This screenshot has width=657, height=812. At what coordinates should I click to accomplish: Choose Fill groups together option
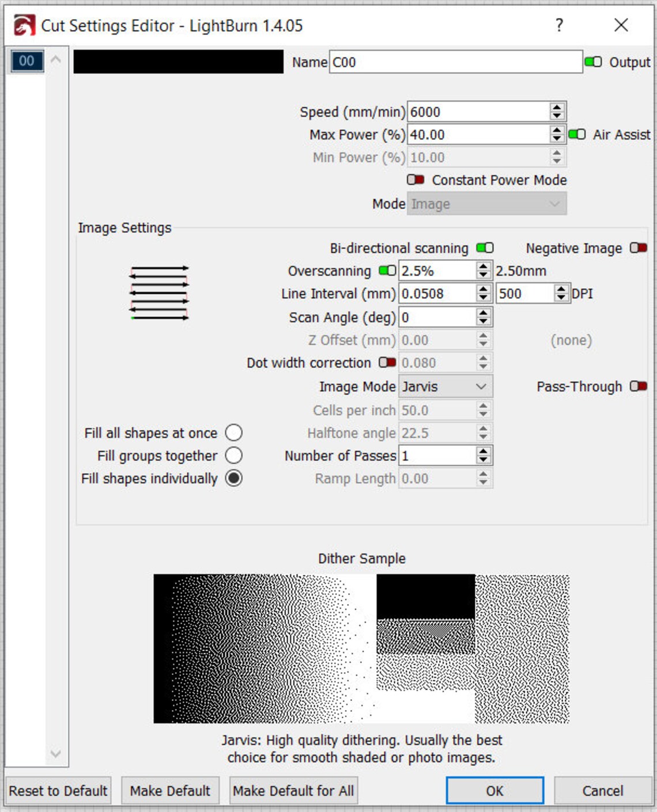pos(233,456)
